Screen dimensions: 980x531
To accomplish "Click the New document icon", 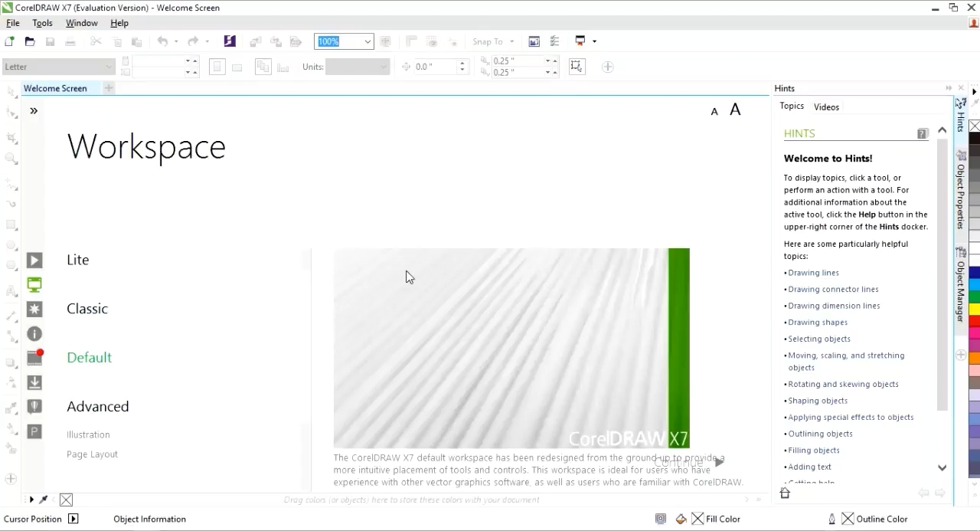I will pos(9,41).
